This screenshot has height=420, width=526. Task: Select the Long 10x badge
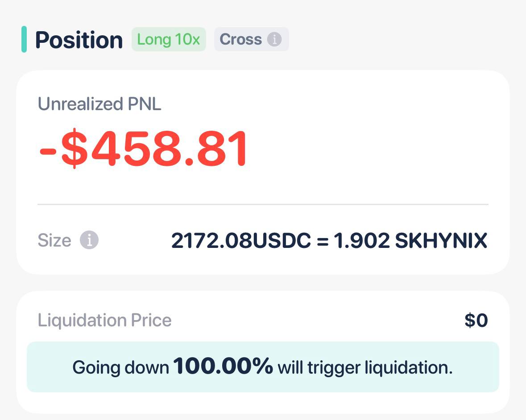point(168,39)
